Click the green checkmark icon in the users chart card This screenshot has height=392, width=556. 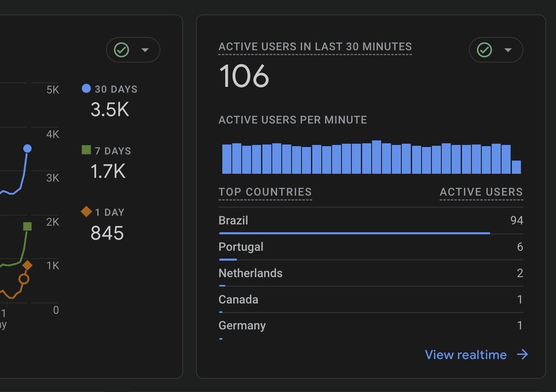(x=122, y=50)
